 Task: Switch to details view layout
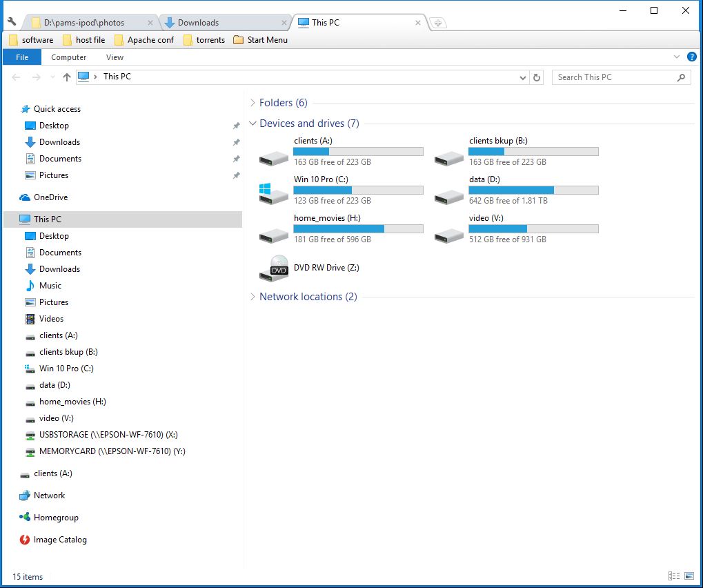point(674,576)
